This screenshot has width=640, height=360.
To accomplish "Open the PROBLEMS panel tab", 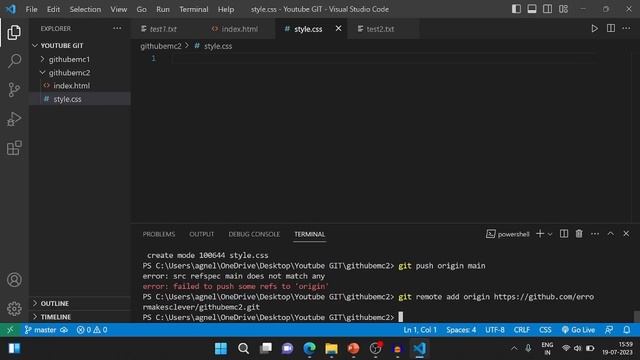I will 159,234.
